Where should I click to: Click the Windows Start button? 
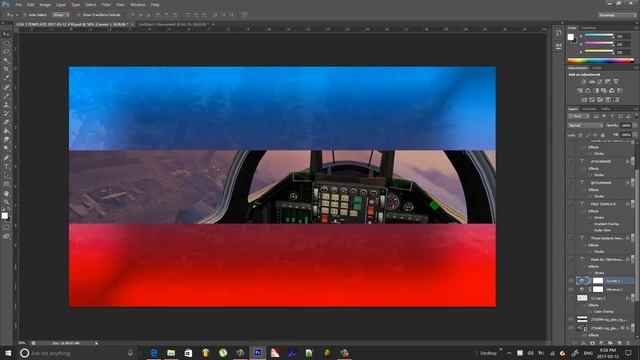click(x=8, y=353)
